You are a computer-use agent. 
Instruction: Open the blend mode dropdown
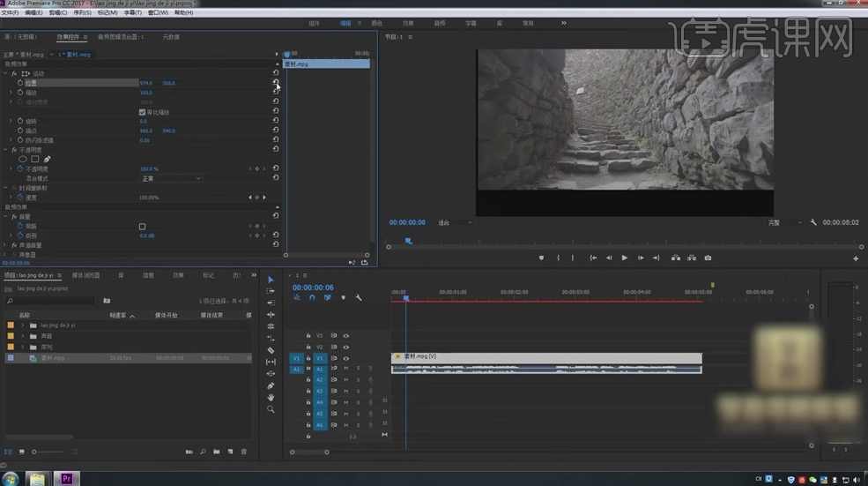171,178
